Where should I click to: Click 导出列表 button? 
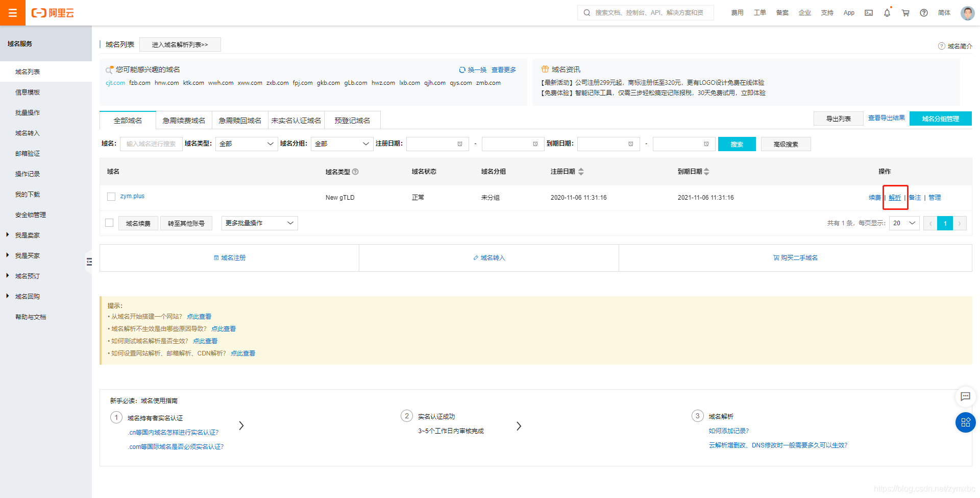[838, 118]
